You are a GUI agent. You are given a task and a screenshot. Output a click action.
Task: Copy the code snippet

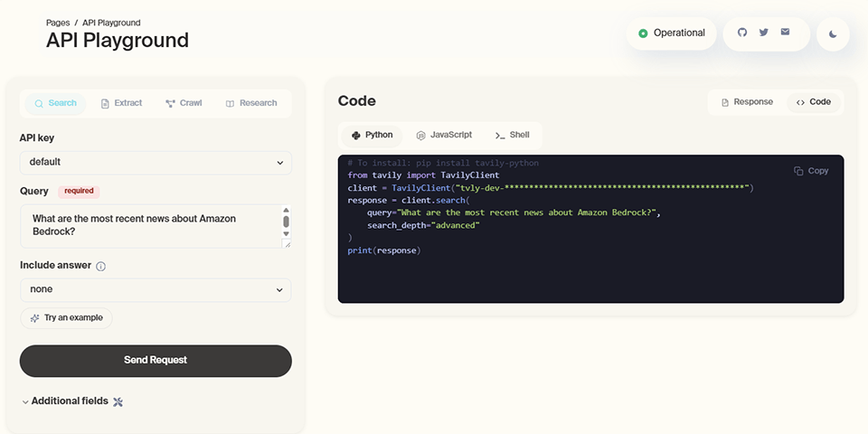[811, 171]
